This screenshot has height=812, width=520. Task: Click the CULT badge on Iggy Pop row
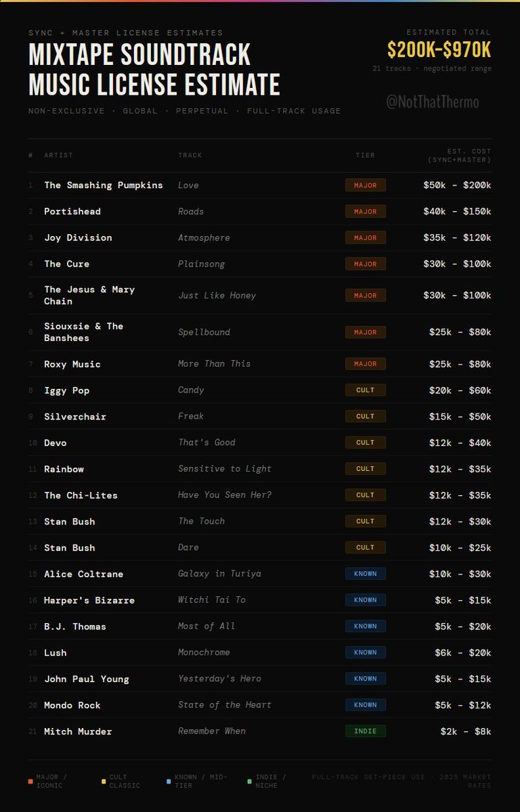[x=366, y=390]
